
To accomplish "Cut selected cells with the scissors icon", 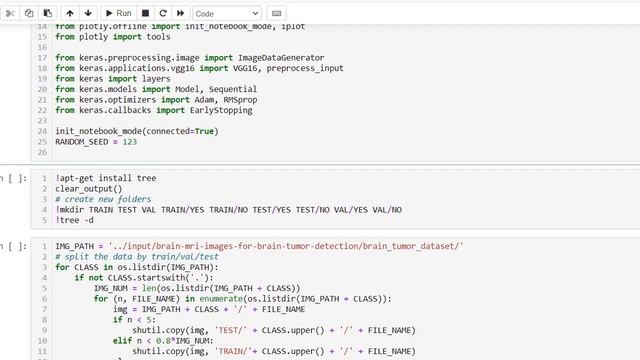I will tap(10, 13).
